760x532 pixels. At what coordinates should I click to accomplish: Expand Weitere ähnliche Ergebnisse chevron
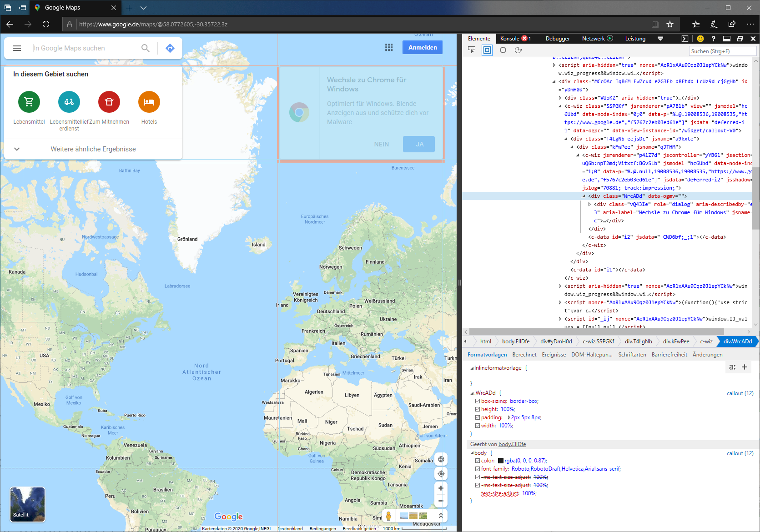coord(17,149)
